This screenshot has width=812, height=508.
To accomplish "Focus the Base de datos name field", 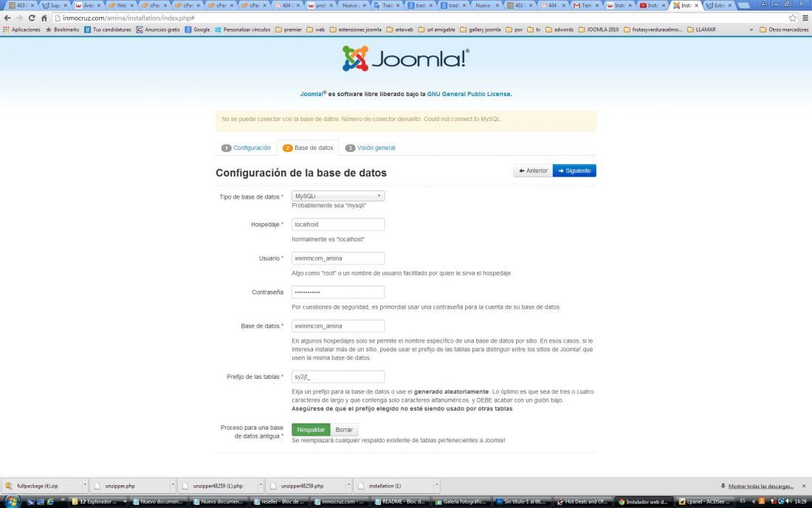I will pyautogui.click(x=337, y=326).
